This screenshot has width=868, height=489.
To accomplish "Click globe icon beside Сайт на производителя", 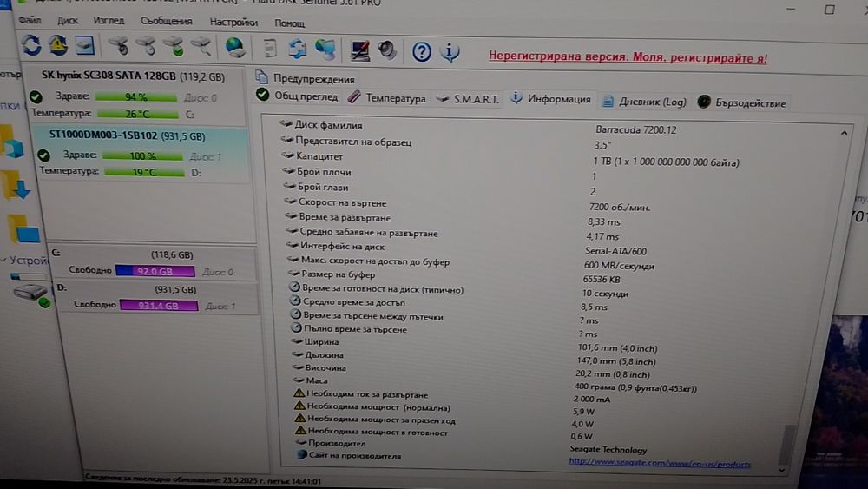I will (302, 454).
